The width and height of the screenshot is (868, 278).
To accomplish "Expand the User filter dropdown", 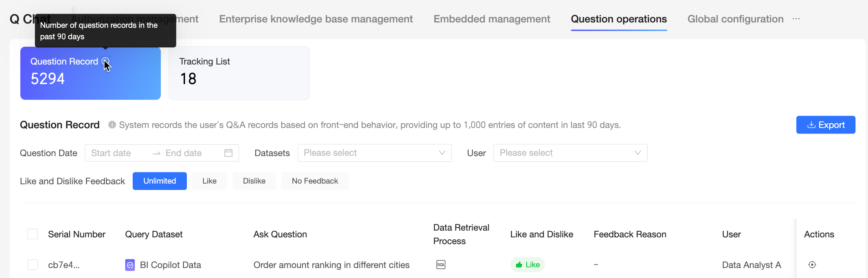I will 570,153.
